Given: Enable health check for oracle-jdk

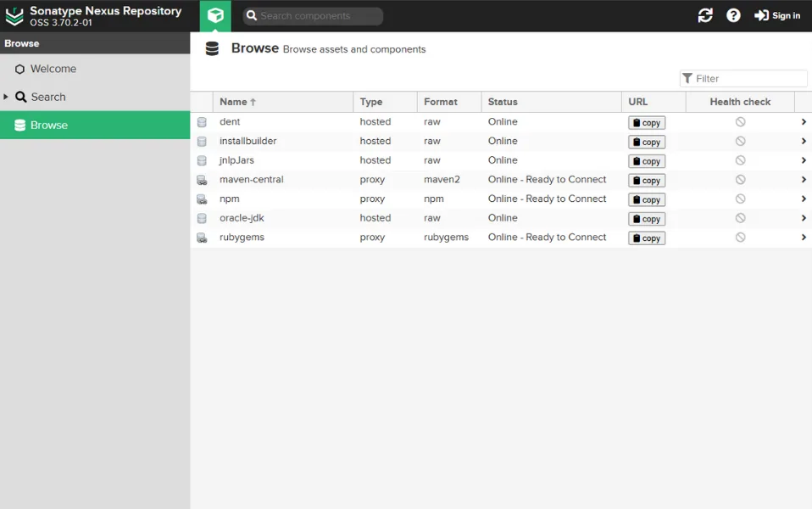Looking at the screenshot, I should point(740,218).
